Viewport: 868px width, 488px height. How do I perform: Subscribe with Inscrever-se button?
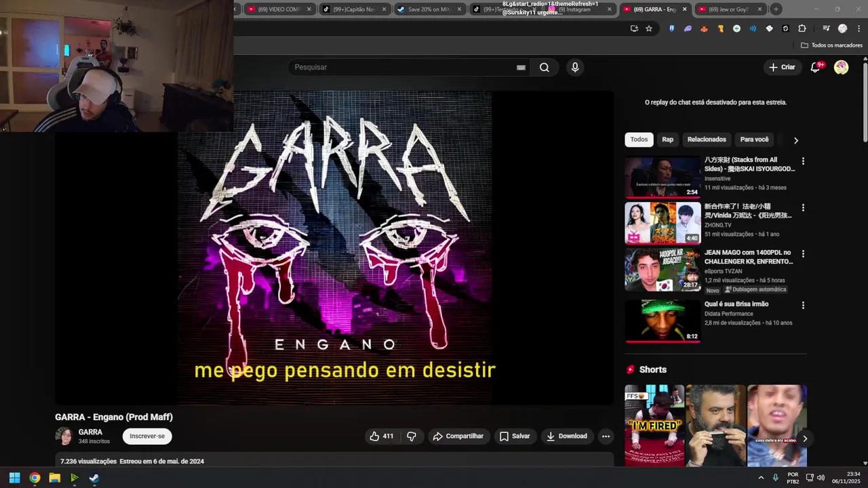click(x=147, y=436)
